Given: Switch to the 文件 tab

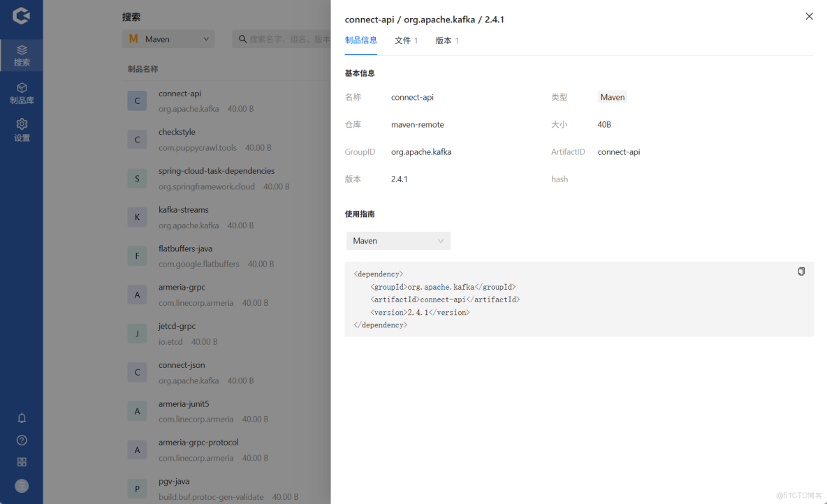Looking at the screenshot, I should tap(406, 40).
